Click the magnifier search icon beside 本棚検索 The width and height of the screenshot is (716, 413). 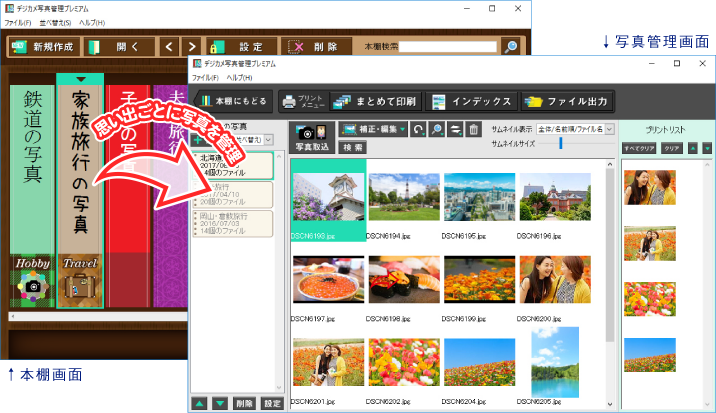(x=511, y=47)
